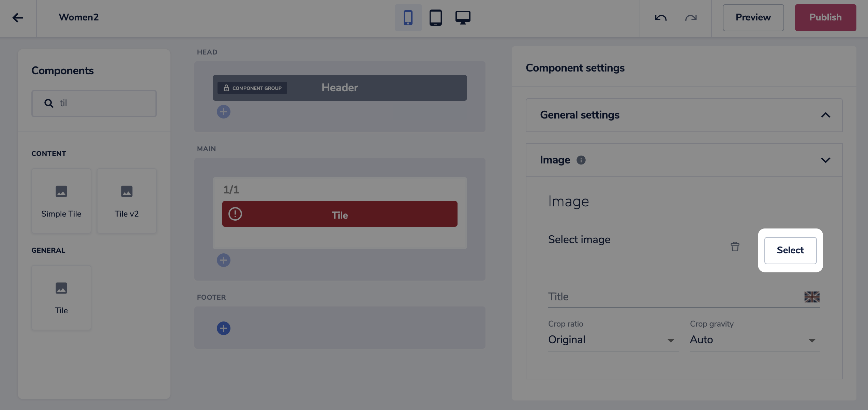Select the Header component group
Image resolution: width=868 pixels, height=410 pixels.
[340, 88]
